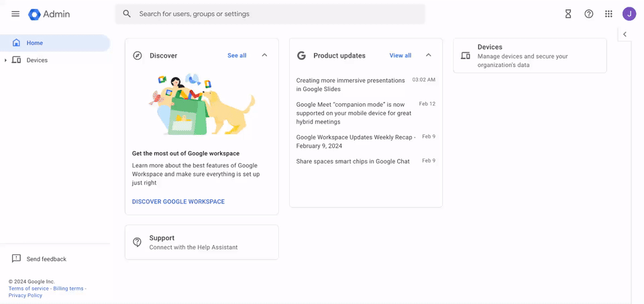
Task: Click Send feedback text
Action: click(x=46, y=259)
